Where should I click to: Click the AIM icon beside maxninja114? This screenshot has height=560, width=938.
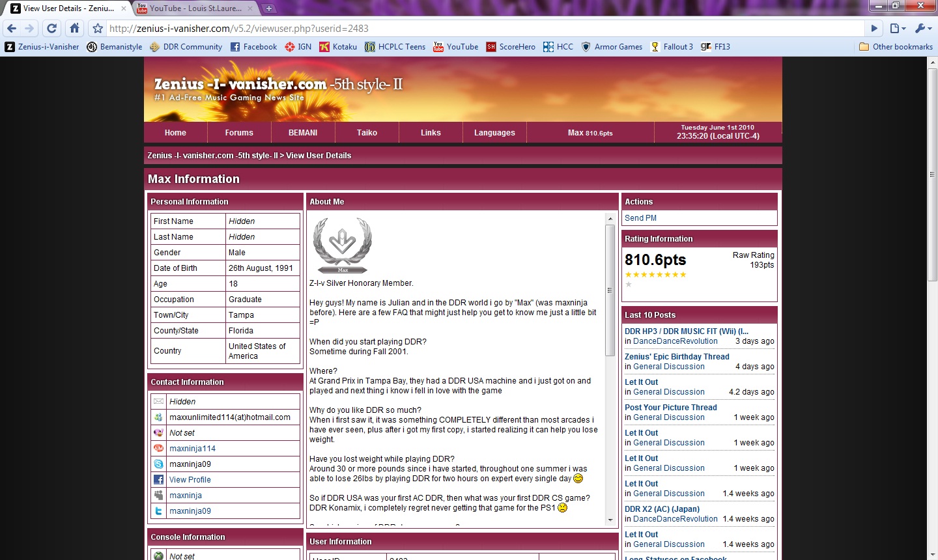pos(158,449)
